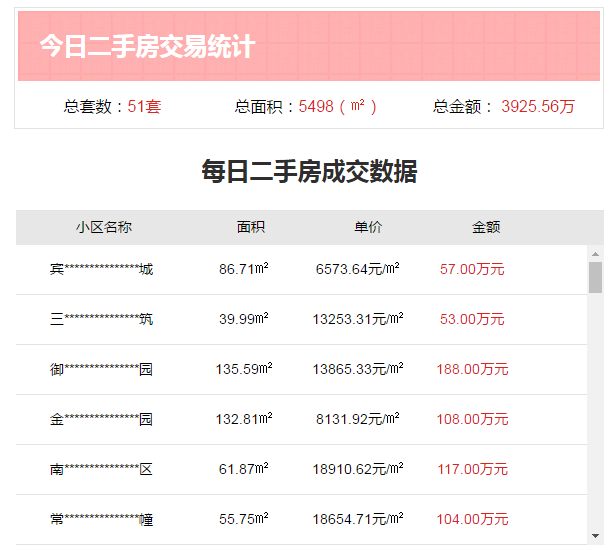Viewport: 609px width, 550px height.
Task: Click the 55.75㎡ area value
Action: point(244,519)
